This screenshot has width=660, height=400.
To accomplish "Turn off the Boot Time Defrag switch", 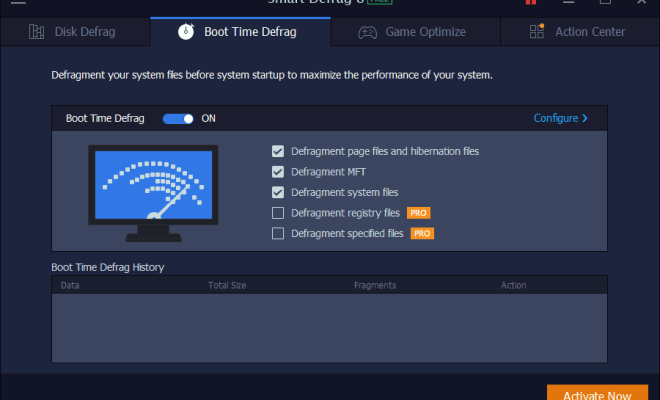I will 178,119.
